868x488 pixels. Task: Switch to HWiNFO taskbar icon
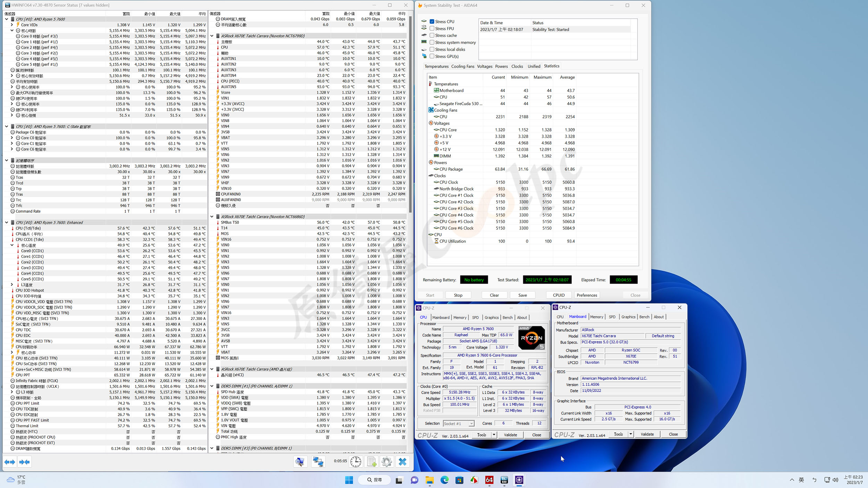[504, 480]
